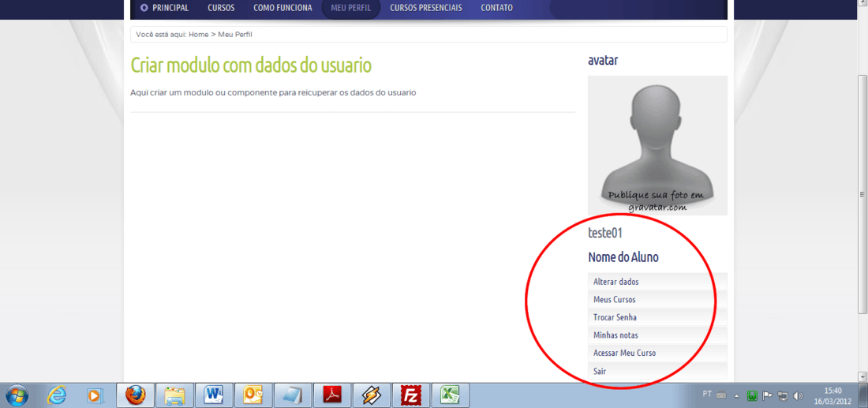
Task: Click 'avatar' module title
Action: [603, 60]
